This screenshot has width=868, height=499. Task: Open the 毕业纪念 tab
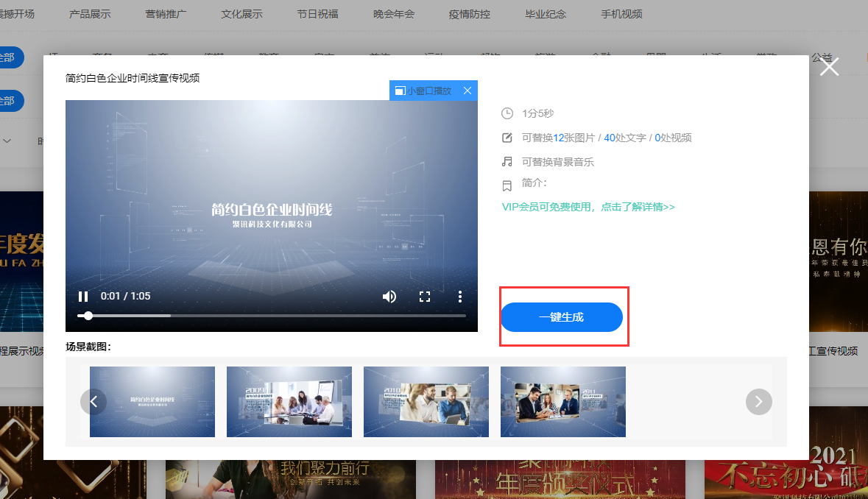coord(546,14)
